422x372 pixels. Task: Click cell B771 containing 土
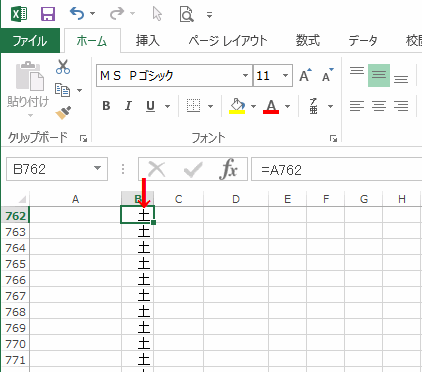(137, 360)
